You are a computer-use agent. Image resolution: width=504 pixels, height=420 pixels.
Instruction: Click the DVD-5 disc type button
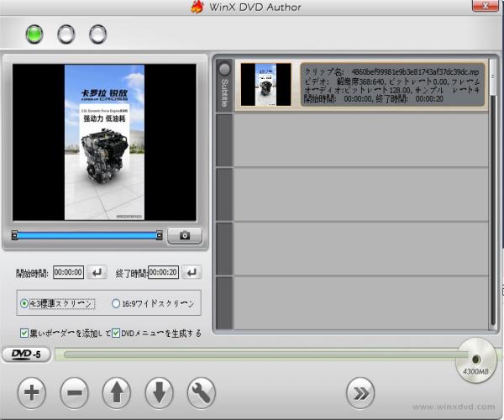pyautogui.click(x=26, y=354)
